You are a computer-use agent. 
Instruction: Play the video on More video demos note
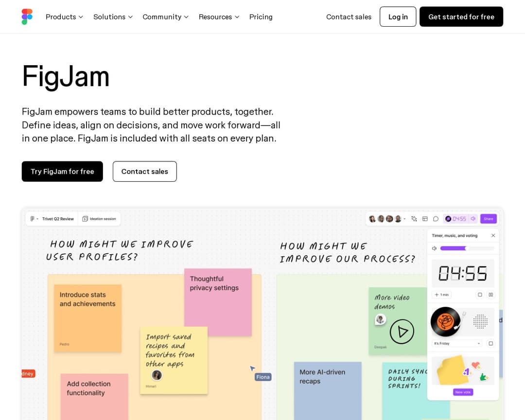pyautogui.click(x=402, y=332)
